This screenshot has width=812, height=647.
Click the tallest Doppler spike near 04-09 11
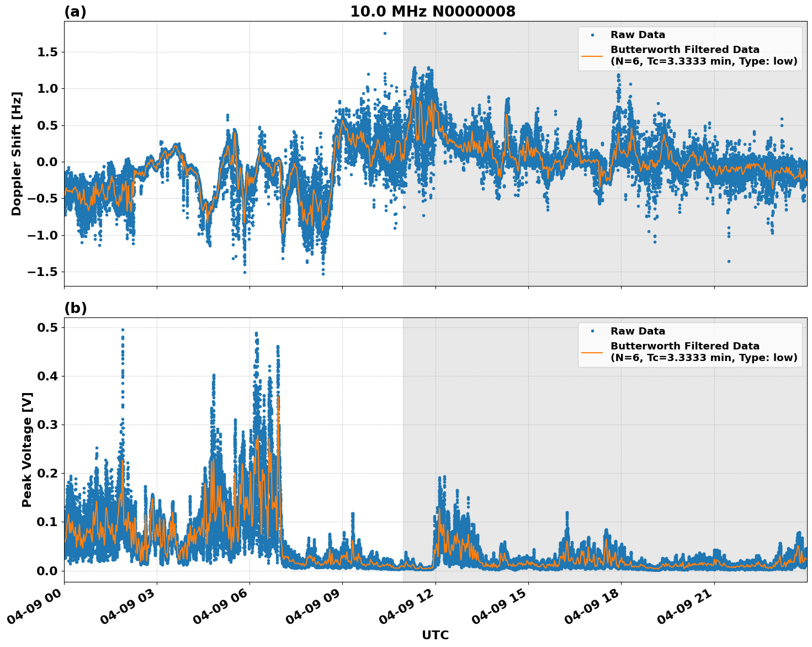click(x=384, y=34)
